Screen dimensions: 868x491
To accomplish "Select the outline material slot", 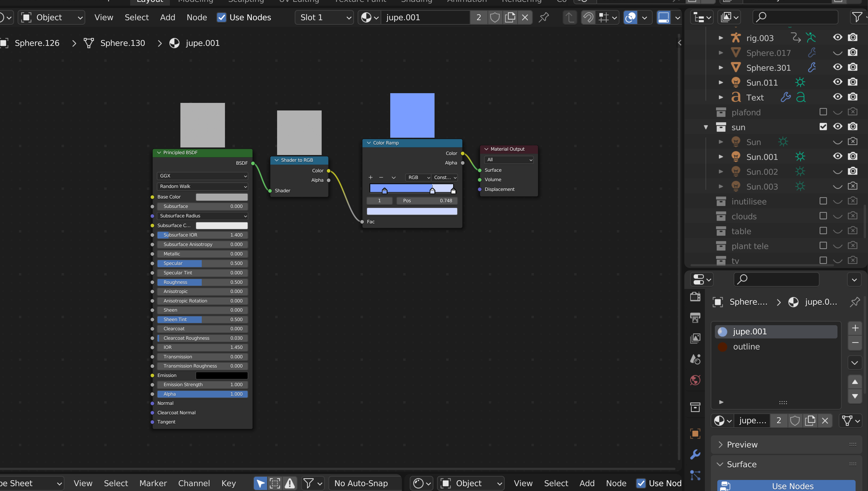I will tap(746, 347).
